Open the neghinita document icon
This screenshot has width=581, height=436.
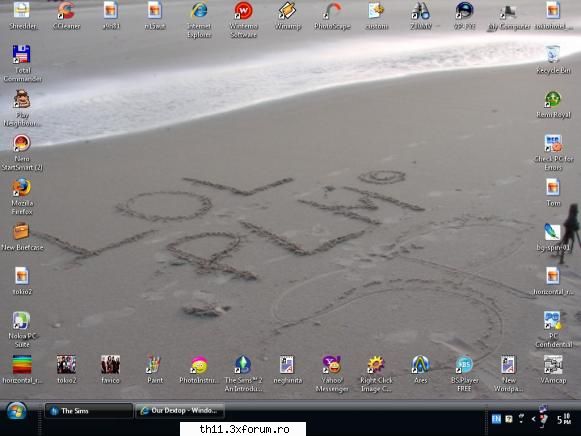[x=288, y=369]
